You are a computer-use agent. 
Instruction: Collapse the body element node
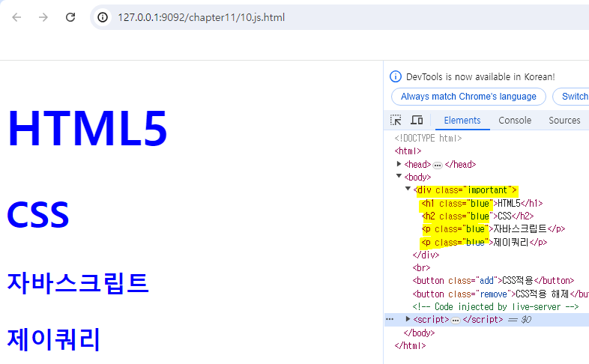[399, 175]
